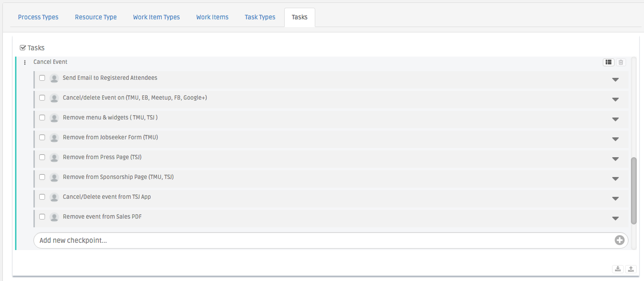Viewport: 644px width, 281px height.
Task: Click assignee avatar for Remove from Sponsorship Page
Action: pyautogui.click(x=54, y=177)
